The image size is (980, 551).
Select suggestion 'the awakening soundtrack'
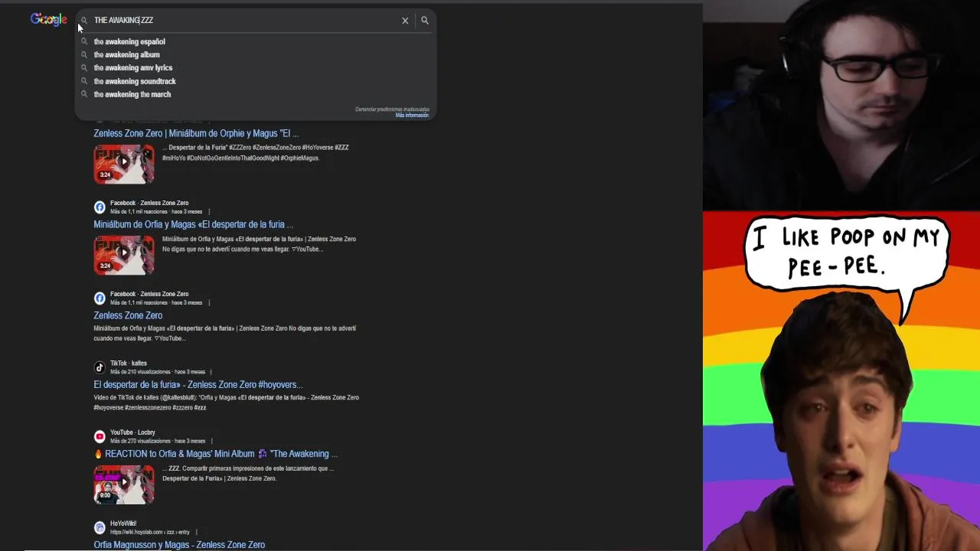135,81
